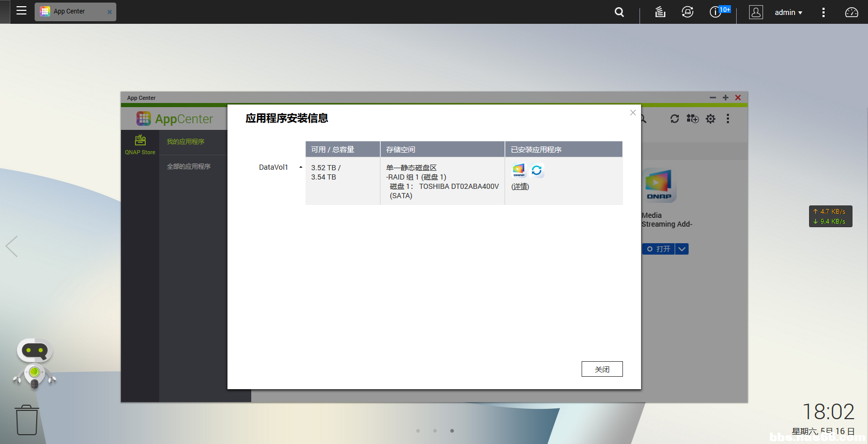Open the desktop trash bin
868x444 pixels.
click(27, 420)
